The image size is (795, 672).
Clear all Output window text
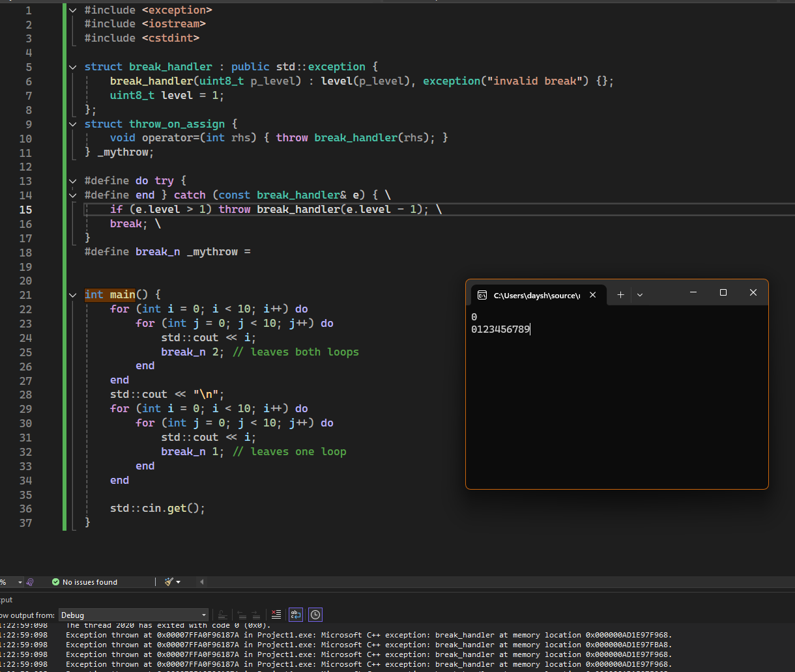point(276,615)
